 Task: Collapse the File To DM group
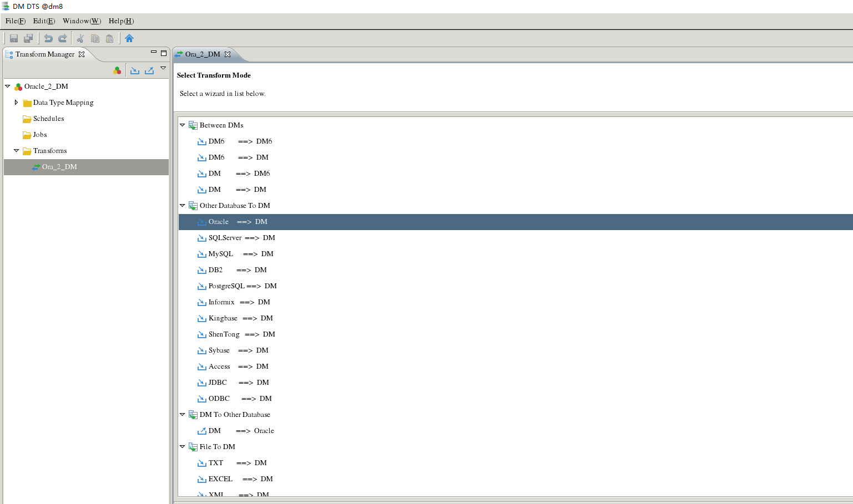[x=182, y=447]
